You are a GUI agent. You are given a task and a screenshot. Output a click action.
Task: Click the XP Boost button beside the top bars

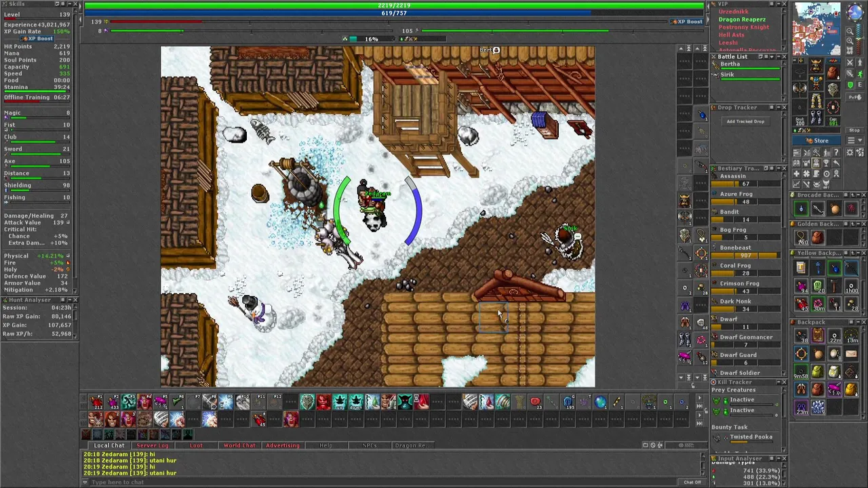(x=686, y=22)
